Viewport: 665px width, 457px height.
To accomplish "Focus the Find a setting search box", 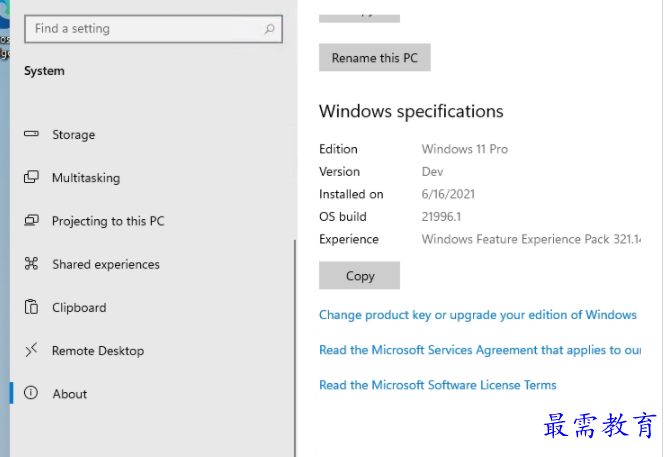I will (x=154, y=29).
